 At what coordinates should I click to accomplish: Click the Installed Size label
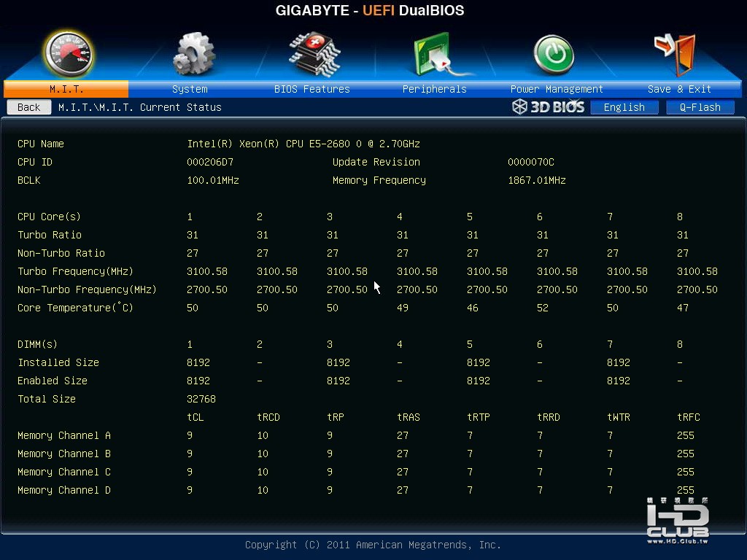pos(58,362)
